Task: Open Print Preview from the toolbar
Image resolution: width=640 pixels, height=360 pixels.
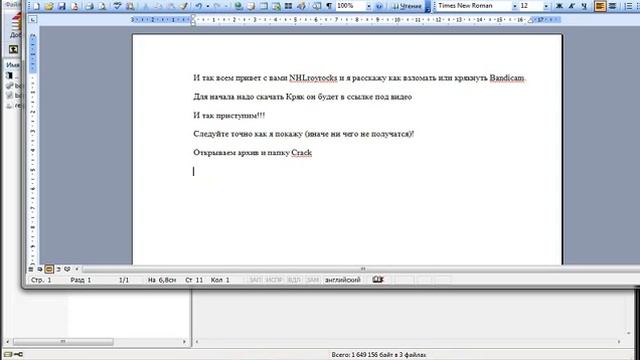Action: click(x=102, y=6)
